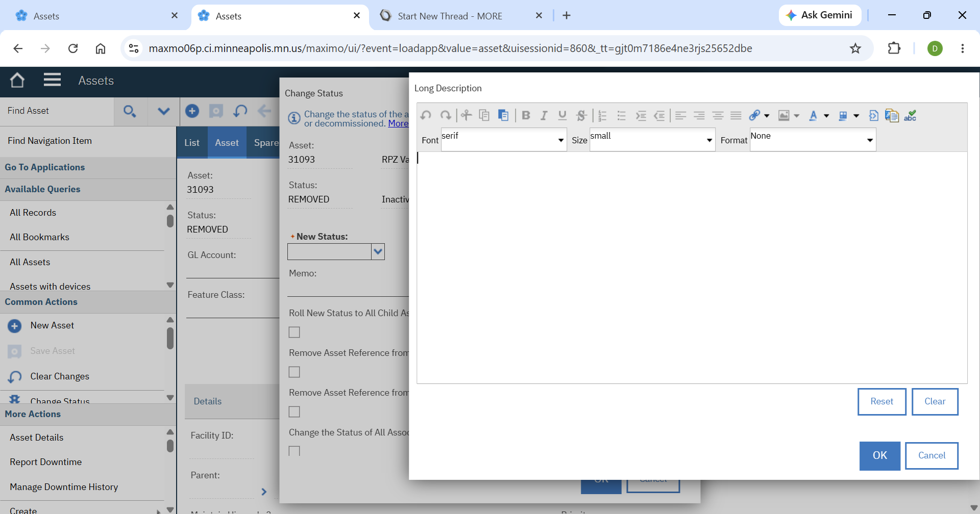
Task: Run the spell check abc icon
Action: tap(911, 116)
